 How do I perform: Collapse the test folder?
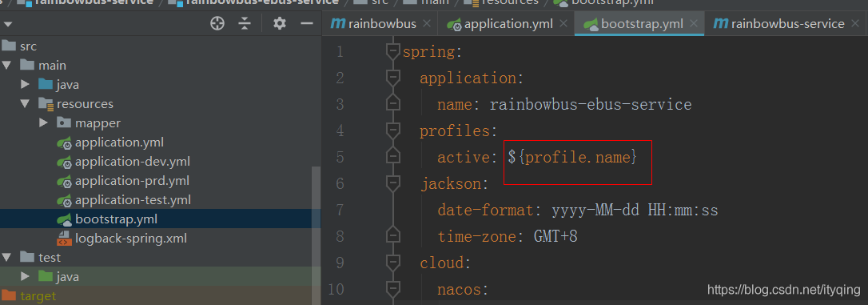pos(6,257)
